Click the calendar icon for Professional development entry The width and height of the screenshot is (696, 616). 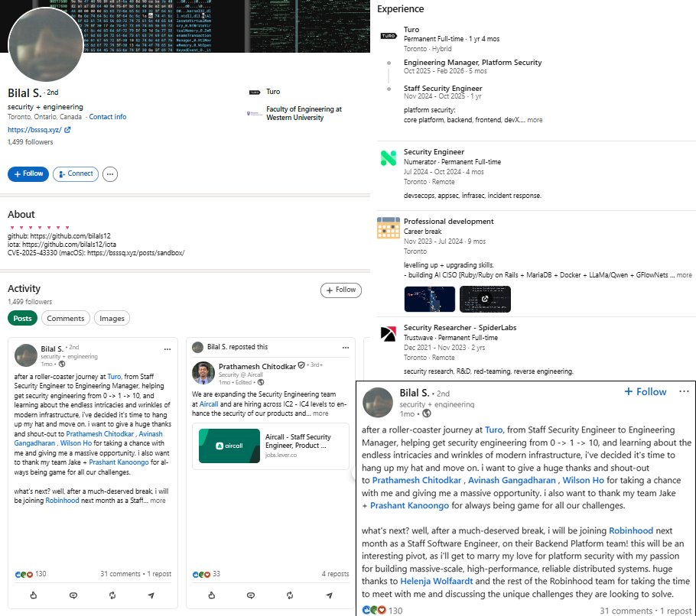[x=388, y=226]
